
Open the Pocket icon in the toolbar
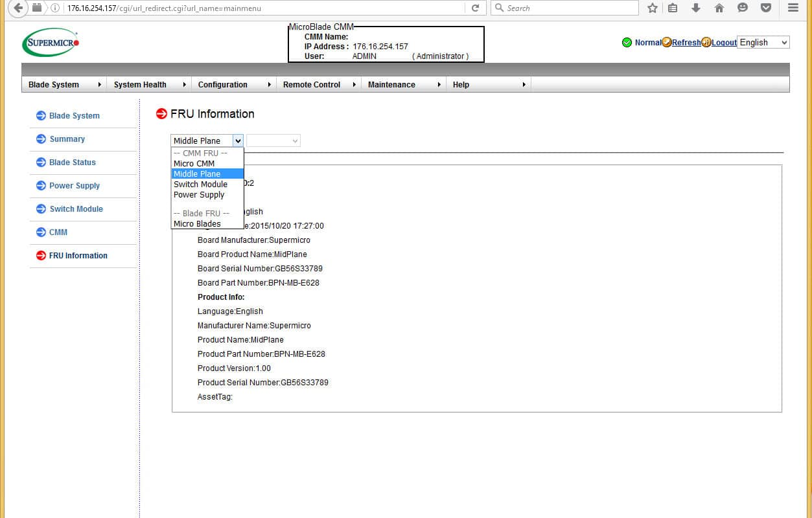click(x=766, y=8)
